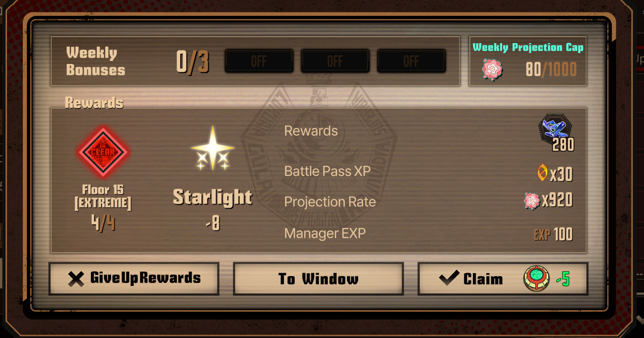This screenshot has width=644, height=338.
Task: Click the 80/1000 projection cap value
Action: pos(551,70)
